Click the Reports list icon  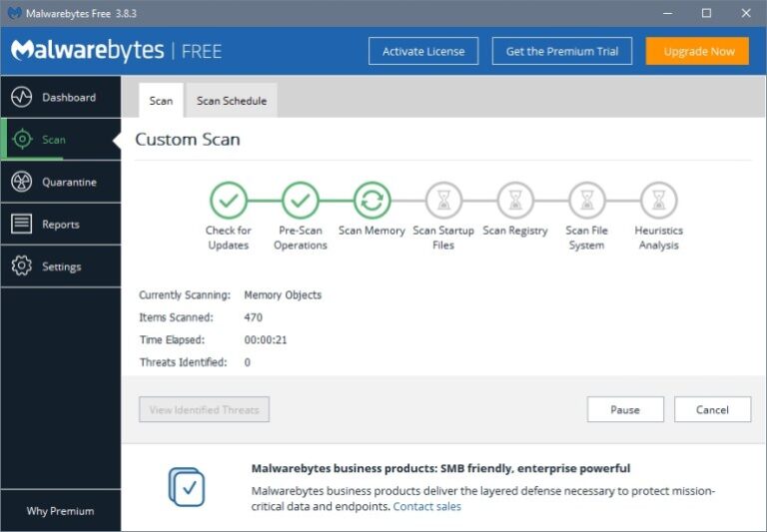22,225
